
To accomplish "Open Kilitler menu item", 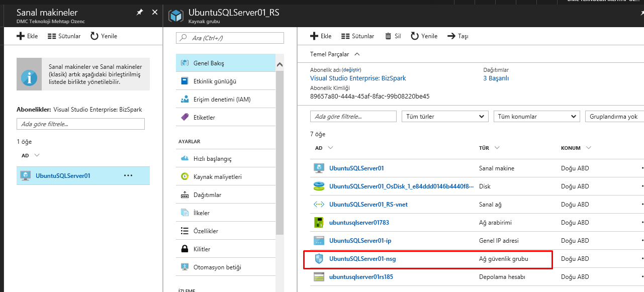I will [226, 249].
